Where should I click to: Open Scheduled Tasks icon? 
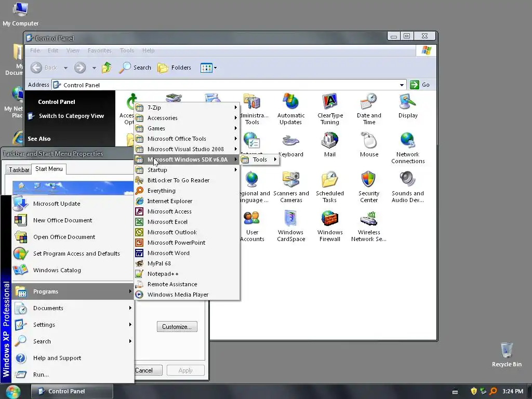(x=330, y=187)
